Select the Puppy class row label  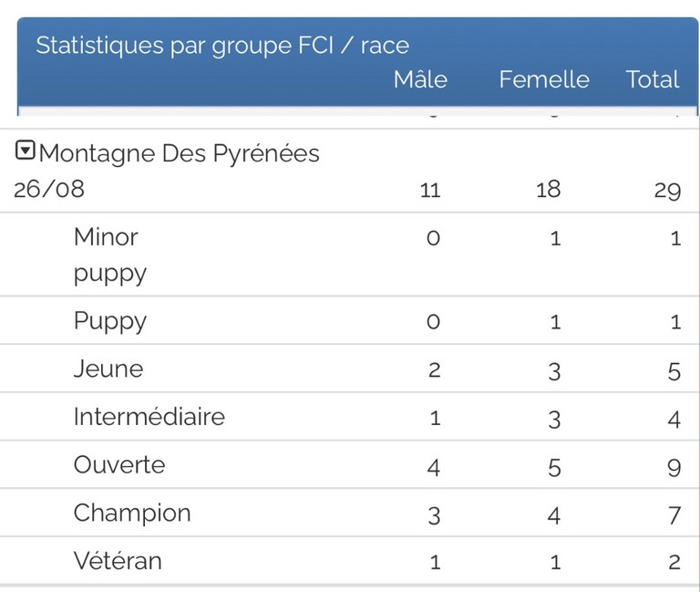109,321
